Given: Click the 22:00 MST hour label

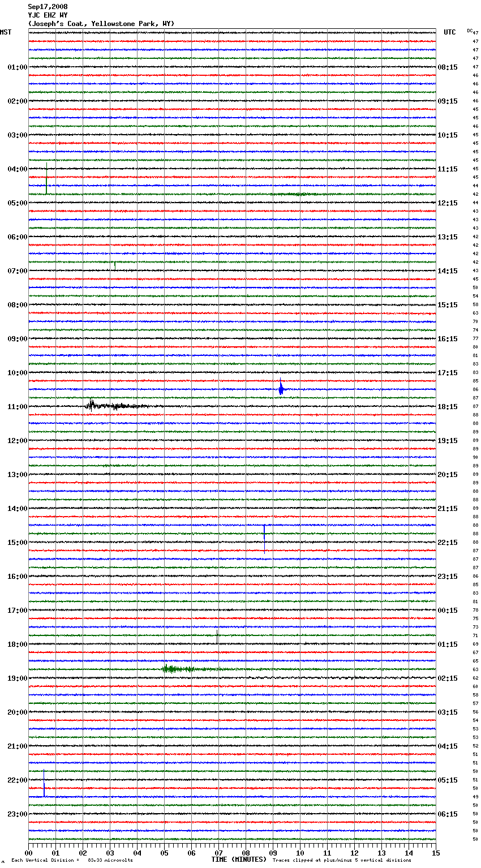Looking at the screenshot, I should click(18, 780).
